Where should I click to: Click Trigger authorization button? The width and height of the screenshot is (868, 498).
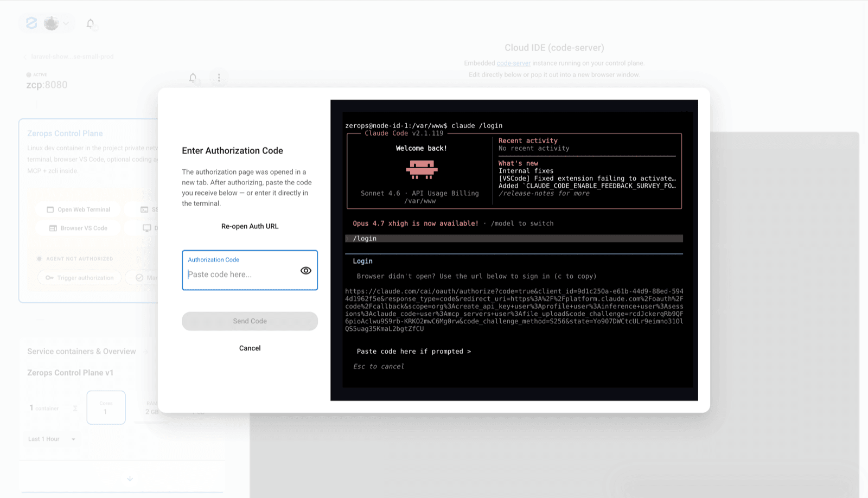[x=80, y=278]
